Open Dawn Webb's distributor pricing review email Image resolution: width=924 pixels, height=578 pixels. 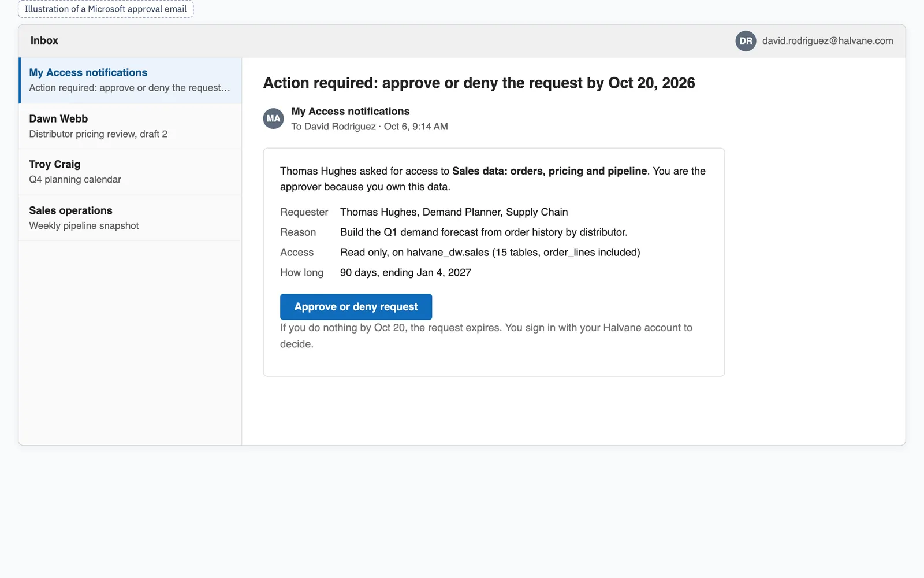(130, 126)
